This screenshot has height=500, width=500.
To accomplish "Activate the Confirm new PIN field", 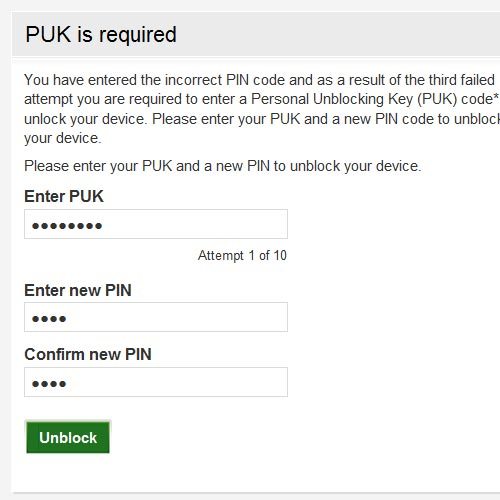I will (156, 382).
